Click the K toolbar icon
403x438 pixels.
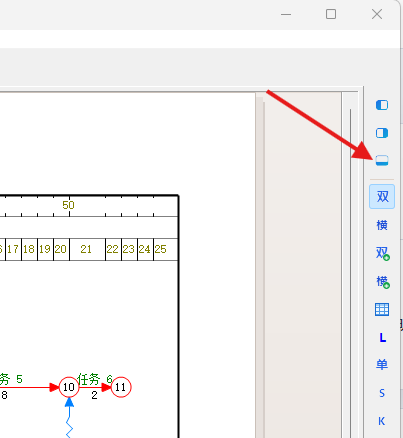382,421
